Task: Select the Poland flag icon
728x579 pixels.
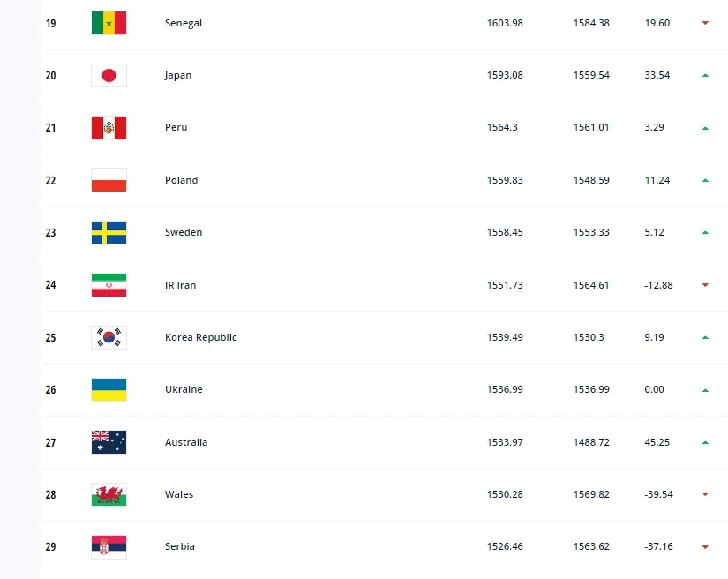Action: (x=109, y=180)
